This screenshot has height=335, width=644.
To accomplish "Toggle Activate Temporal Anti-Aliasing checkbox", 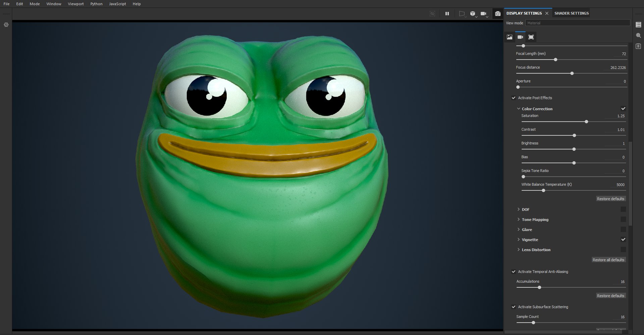I will tap(514, 272).
